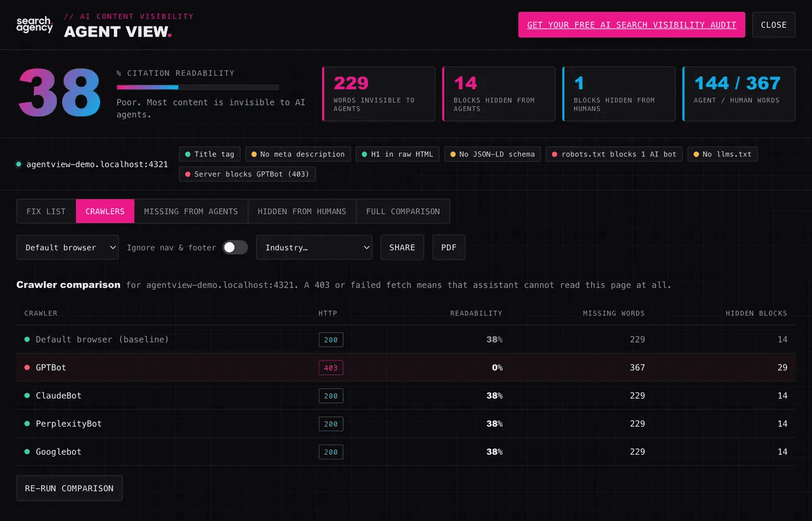Toggle the Ignore nav & footer switch
812x521 pixels.
tap(235, 248)
